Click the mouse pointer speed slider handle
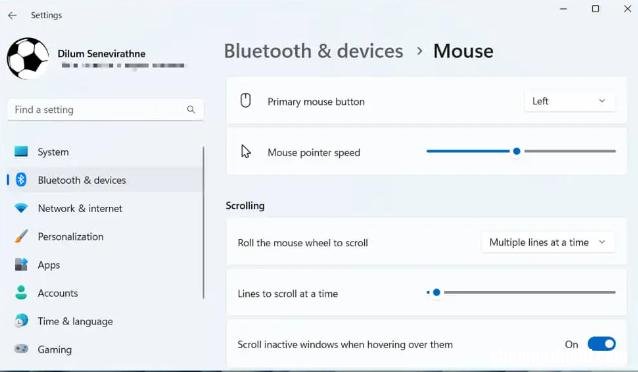The image size is (638, 372). pyautogui.click(x=517, y=151)
